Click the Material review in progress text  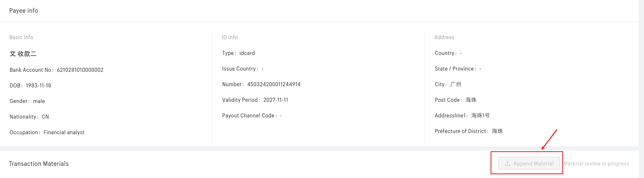point(596,164)
